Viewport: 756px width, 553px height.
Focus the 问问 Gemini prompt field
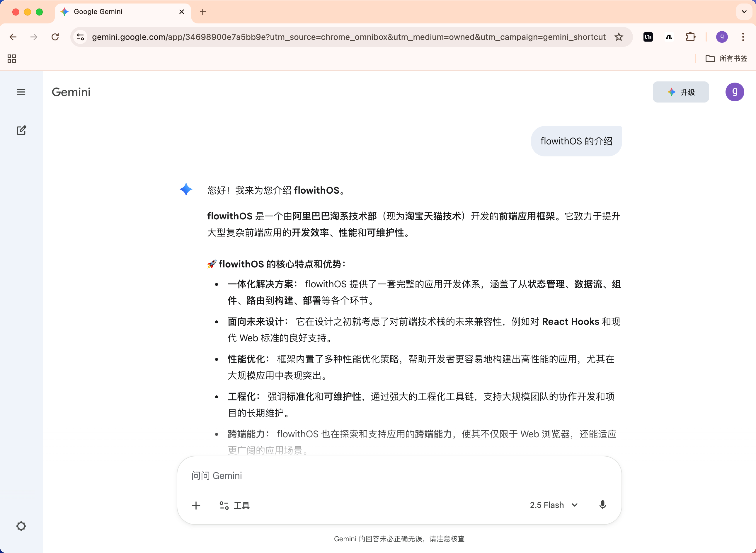click(x=399, y=476)
